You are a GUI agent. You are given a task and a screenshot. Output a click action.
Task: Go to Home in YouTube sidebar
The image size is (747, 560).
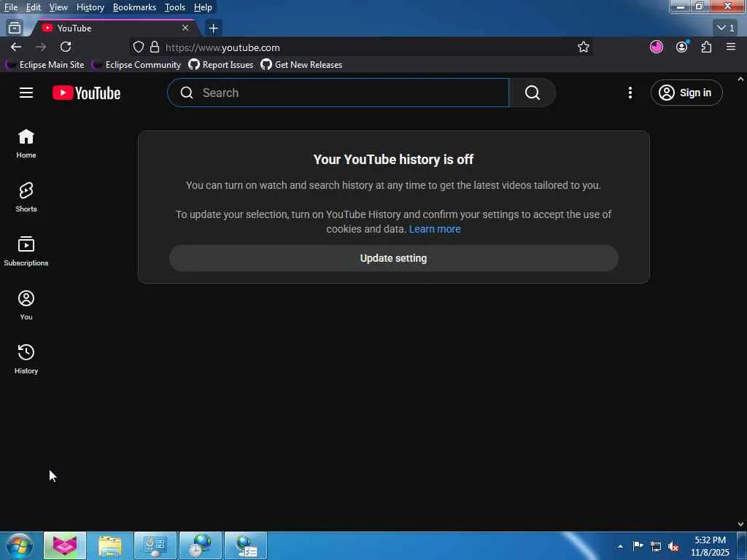(26, 144)
